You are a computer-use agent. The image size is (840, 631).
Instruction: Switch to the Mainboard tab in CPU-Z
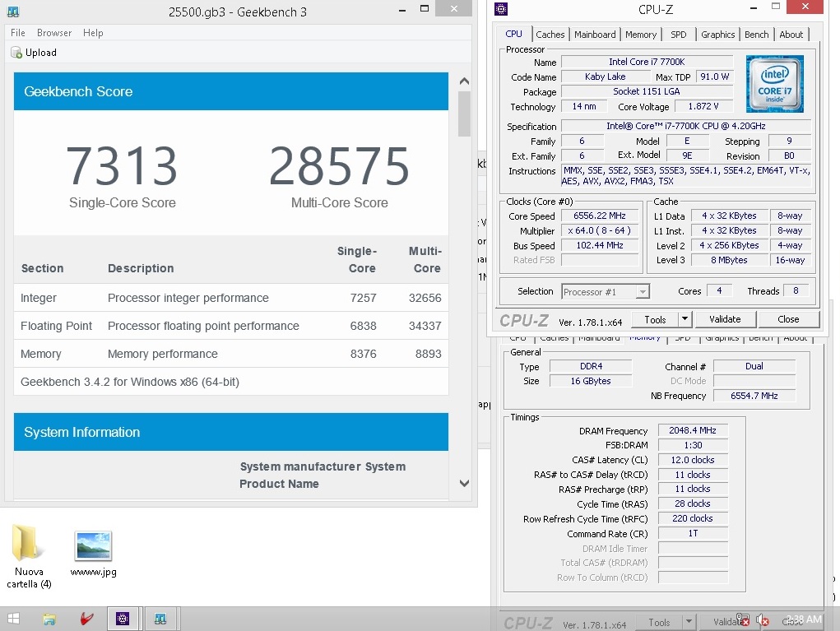595,35
